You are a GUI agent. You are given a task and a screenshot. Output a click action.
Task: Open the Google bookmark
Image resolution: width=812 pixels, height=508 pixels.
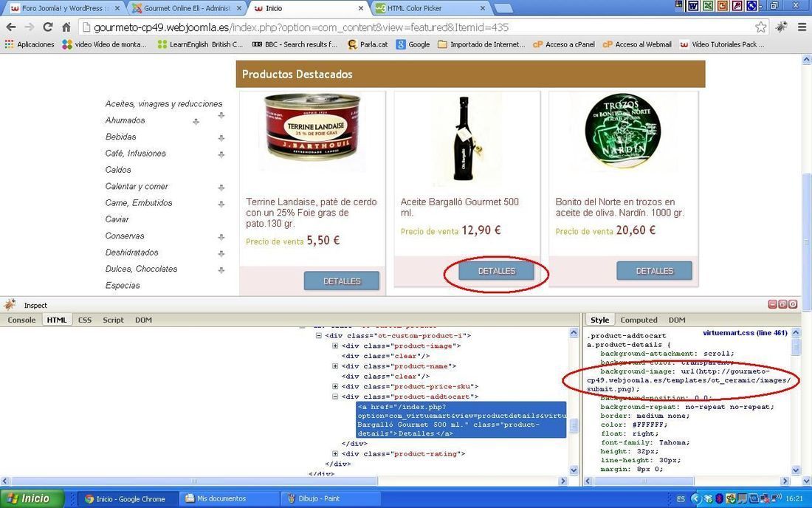(413, 44)
